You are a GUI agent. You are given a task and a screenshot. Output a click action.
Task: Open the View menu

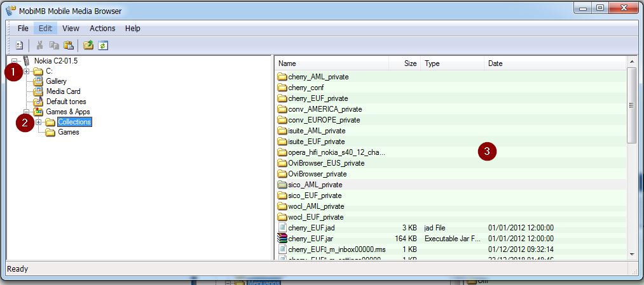pyautogui.click(x=71, y=29)
